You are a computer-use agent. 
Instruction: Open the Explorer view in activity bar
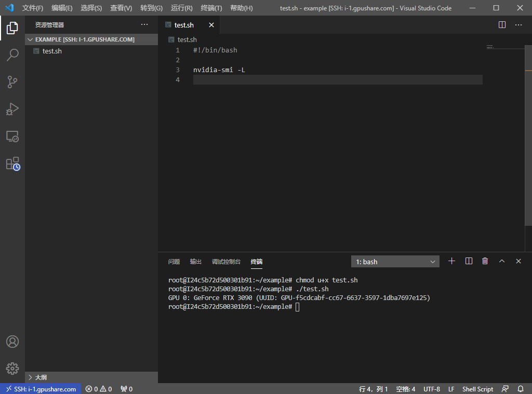pyautogui.click(x=12, y=28)
